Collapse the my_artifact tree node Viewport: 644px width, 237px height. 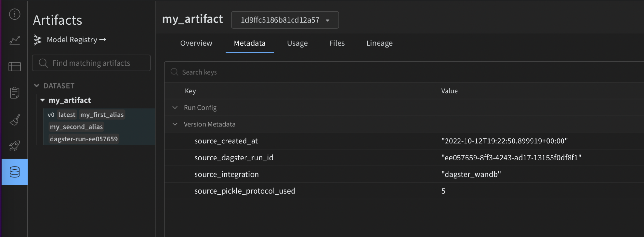pos(43,100)
